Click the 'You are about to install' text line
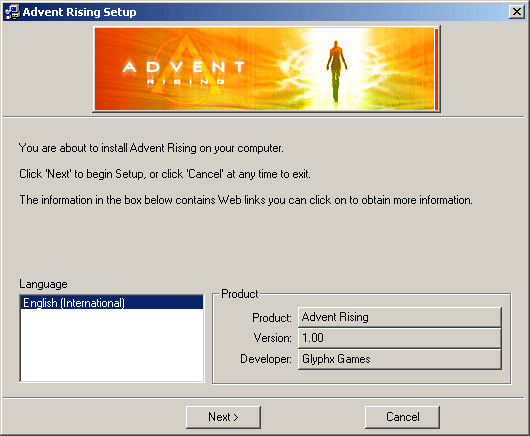The width and height of the screenshot is (530, 436). coord(151,148)
